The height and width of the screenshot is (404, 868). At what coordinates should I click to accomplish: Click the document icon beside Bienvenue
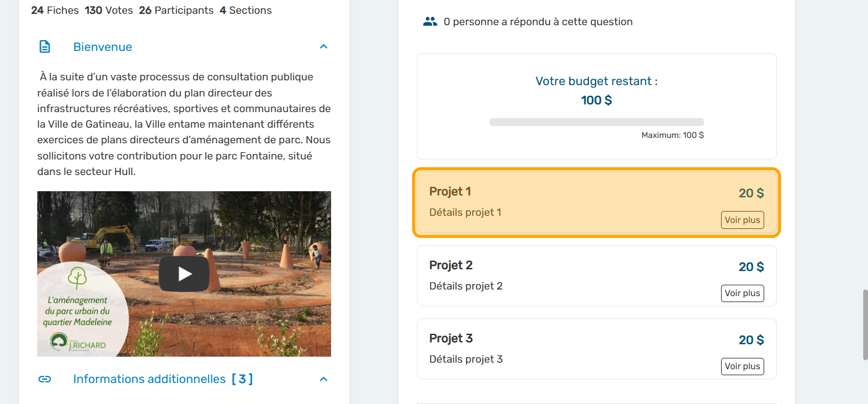[44, 47]
